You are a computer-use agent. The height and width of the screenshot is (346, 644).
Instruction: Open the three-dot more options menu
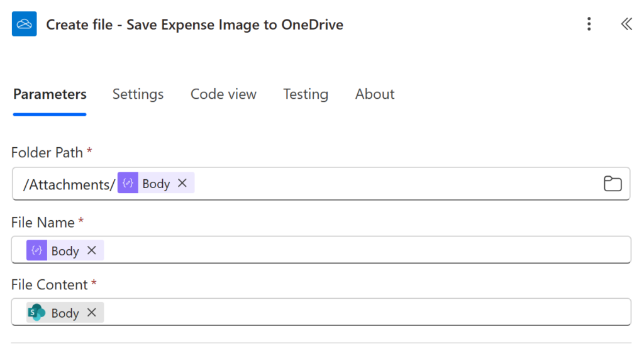click(589, 25)
